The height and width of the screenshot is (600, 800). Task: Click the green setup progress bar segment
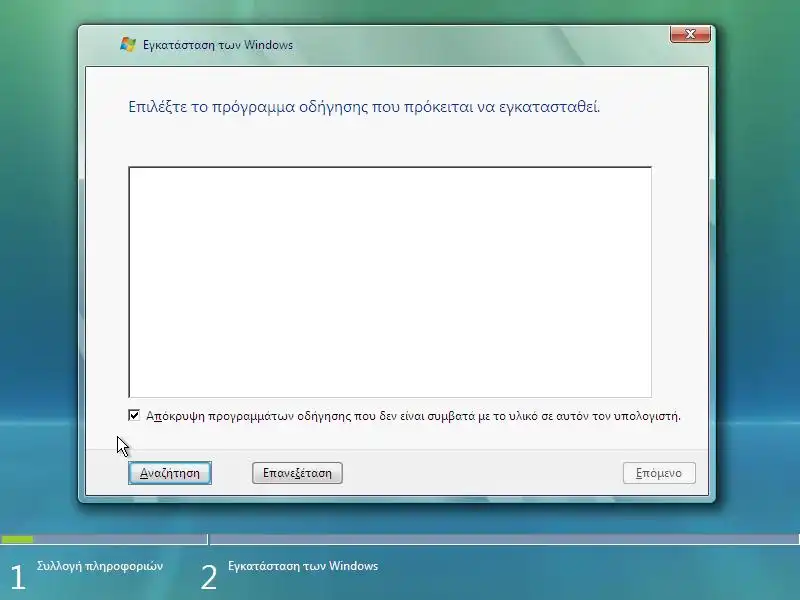17,539
